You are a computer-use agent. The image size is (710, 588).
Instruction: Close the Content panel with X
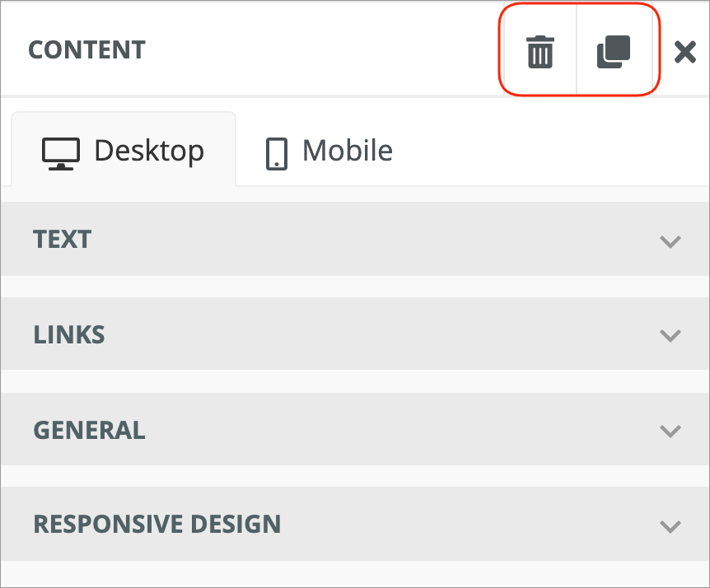coord(685,53)
